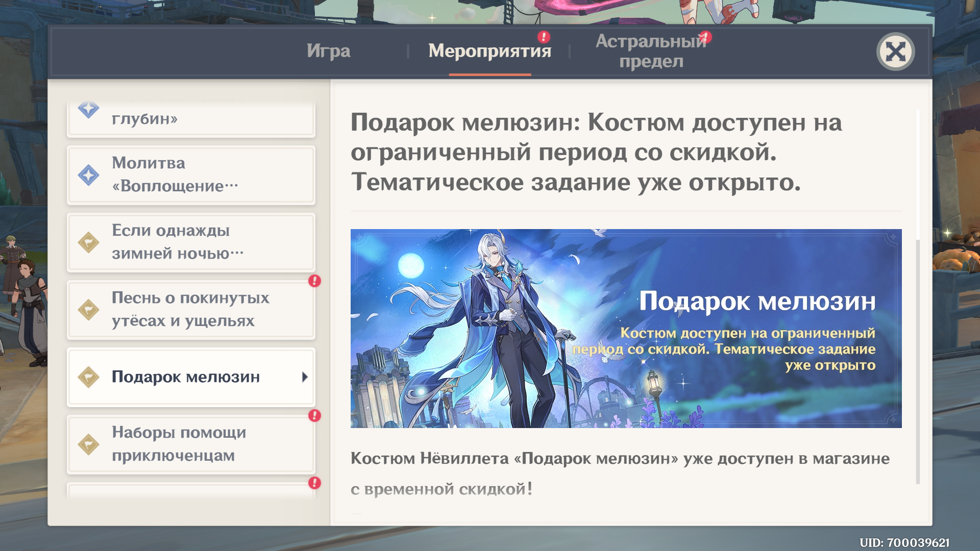
Task: Select the Мероприятия tab
Action: click(x=489, y=51)
